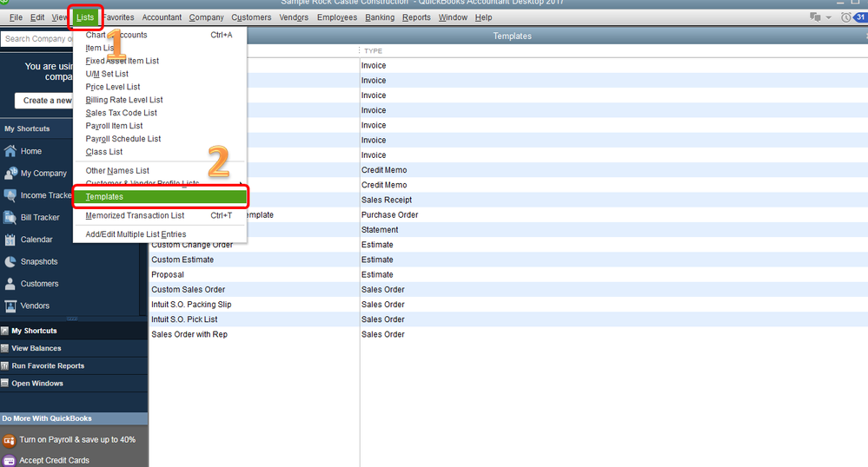The image size is (868, 467).
Task: Click the Turn on Payroll icon
Action: tap(9, 440)
